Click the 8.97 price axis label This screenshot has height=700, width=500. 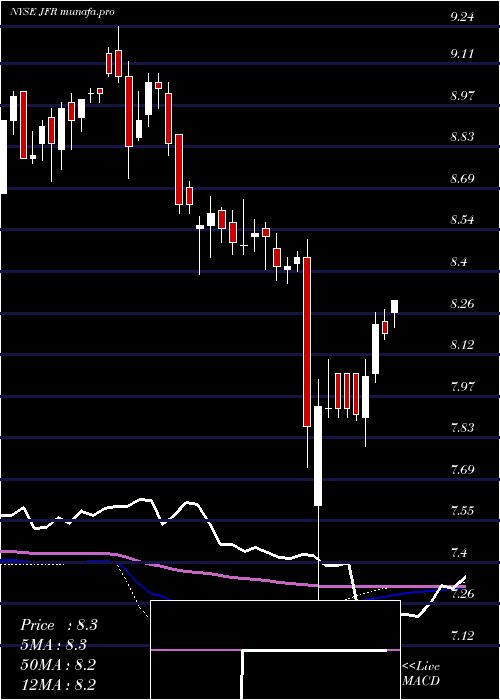tap(462, 95)
